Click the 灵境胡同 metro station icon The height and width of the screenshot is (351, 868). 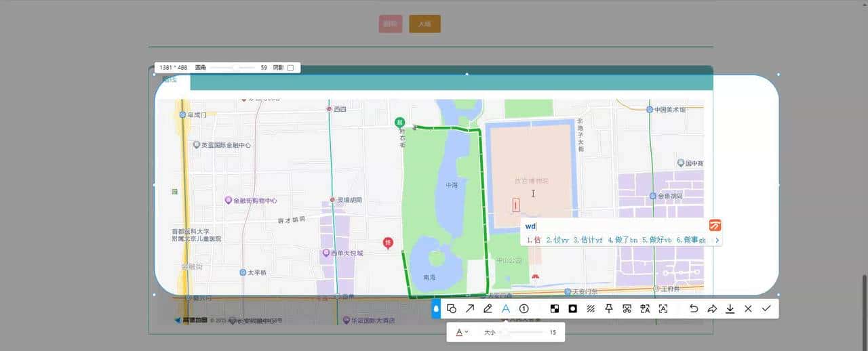[332, 200]
